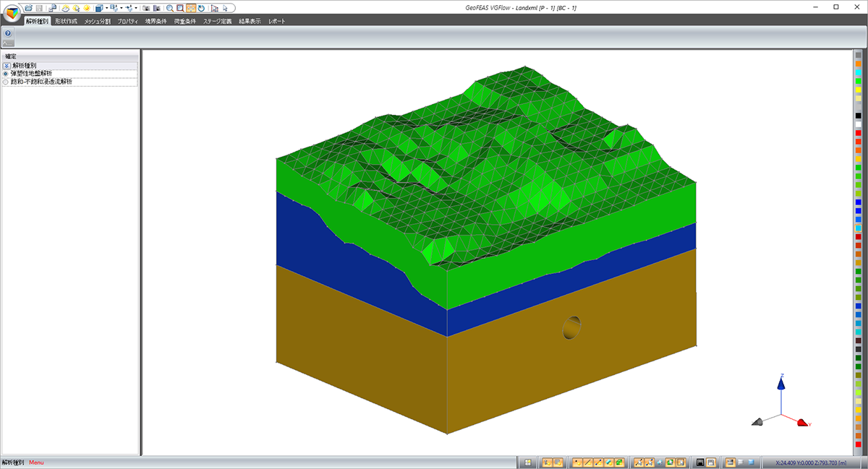
Task: Switch to the メッシュ分割 tab
Action: 98,21
